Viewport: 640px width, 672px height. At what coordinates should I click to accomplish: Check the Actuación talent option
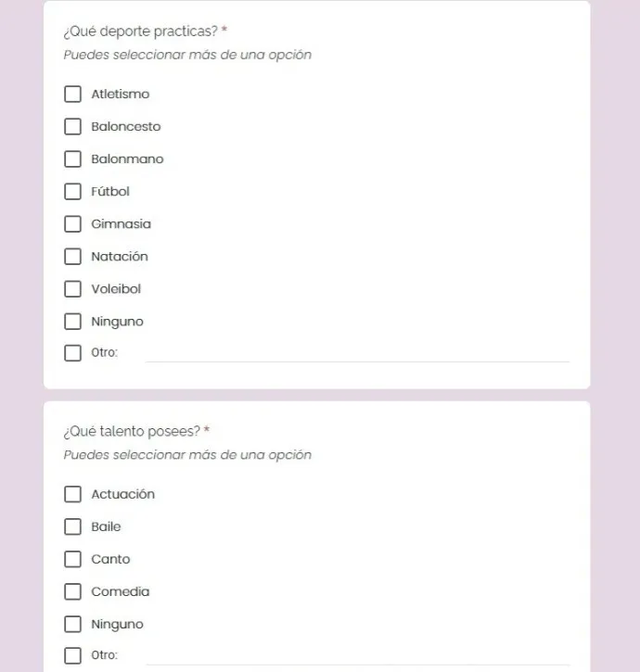click(72, 494)
